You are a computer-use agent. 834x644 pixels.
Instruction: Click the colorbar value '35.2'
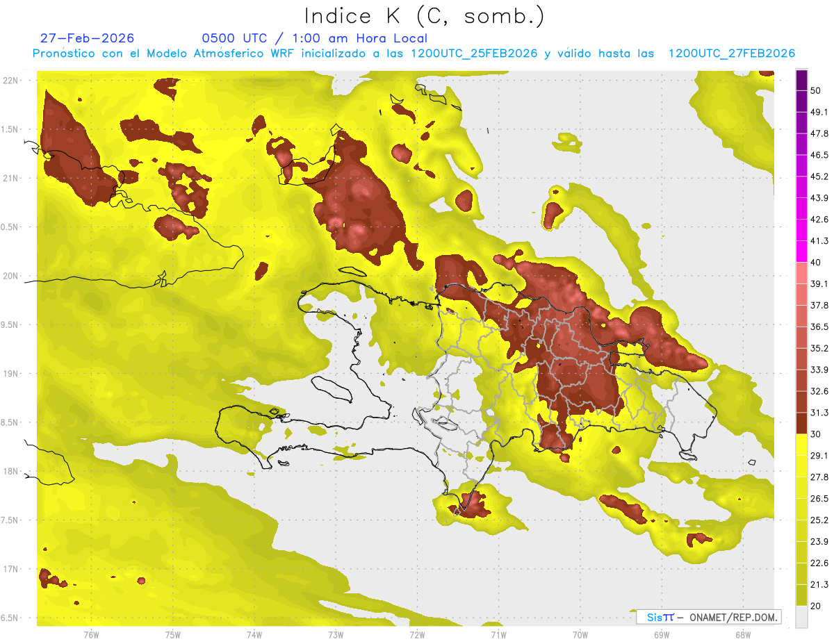point(819,348)
